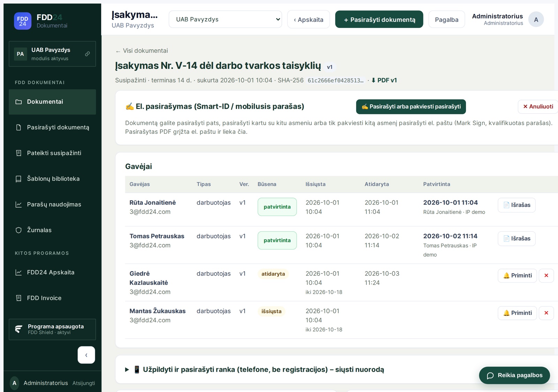Send Priminti reminder to Mantas Žukauskas

517,313
